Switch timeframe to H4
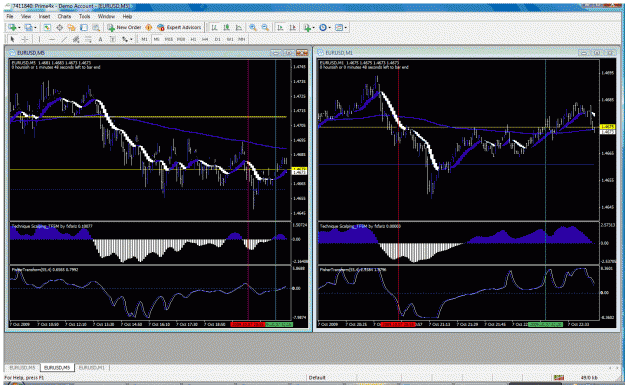The image size is (625, 385). (205, 39)
